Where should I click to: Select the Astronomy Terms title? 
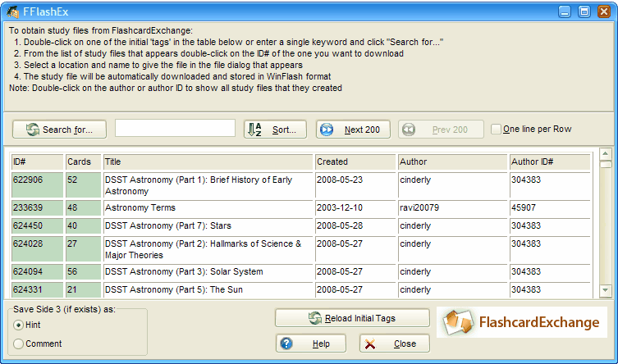pos(140,207)
